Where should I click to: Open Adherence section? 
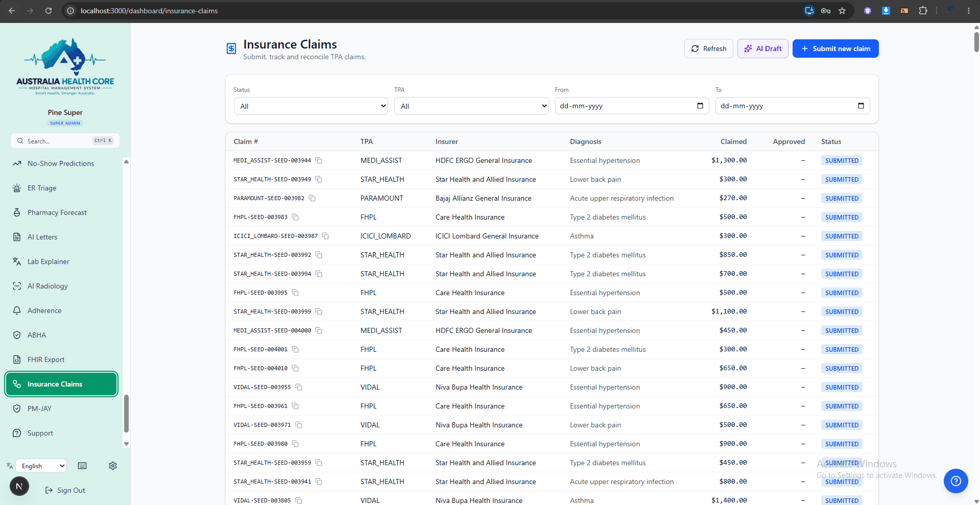(x=61, y=310)
